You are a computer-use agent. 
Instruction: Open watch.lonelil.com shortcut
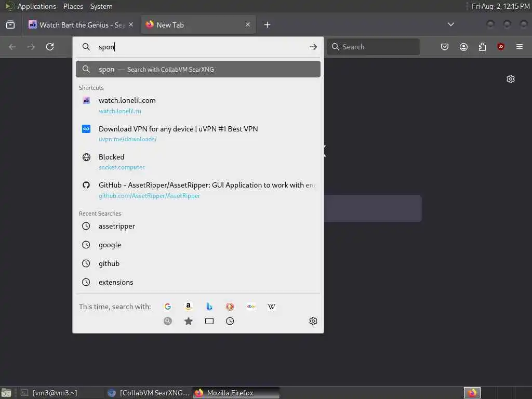[198, 105]
